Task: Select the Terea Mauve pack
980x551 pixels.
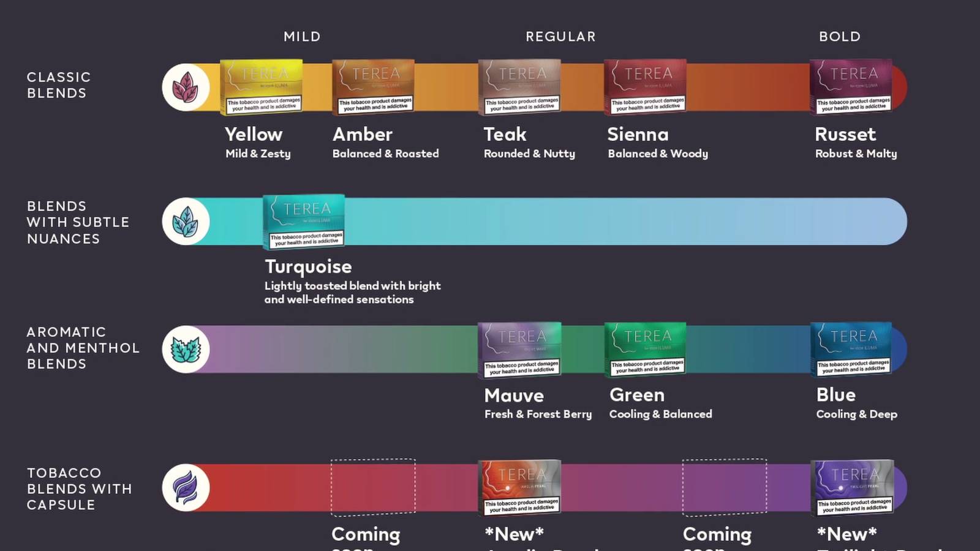Action: (x=519, y=350)
